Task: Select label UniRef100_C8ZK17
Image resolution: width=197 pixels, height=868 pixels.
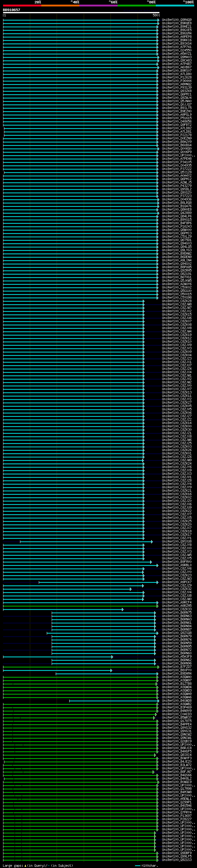Action: 177,535
